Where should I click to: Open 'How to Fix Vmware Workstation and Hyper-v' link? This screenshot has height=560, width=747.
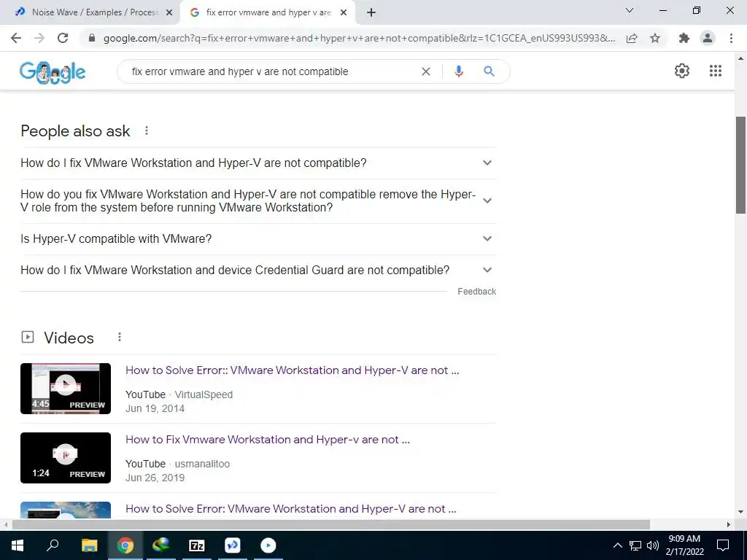(267, 439)
